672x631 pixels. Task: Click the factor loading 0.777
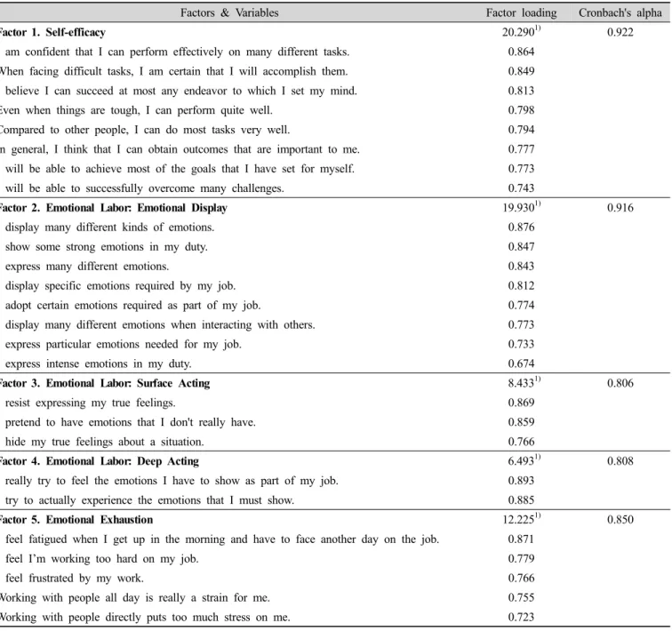tap(521, 149)
